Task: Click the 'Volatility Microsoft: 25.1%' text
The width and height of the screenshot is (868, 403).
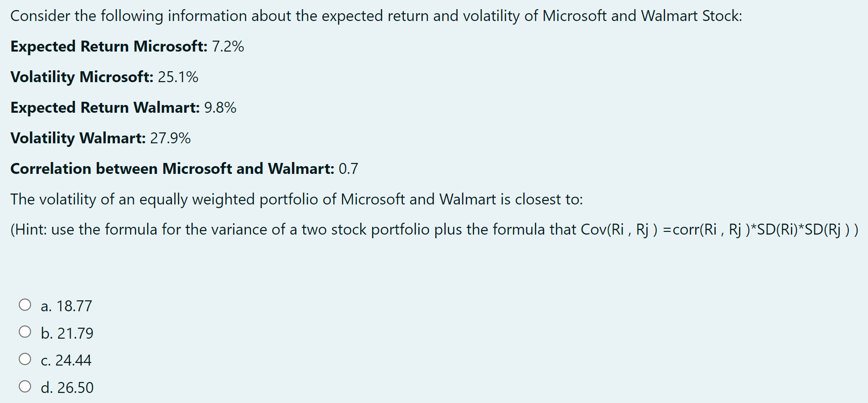Action: click(104, 77)
